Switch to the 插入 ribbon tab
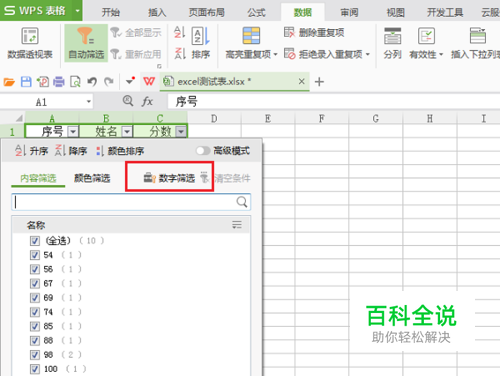Image resolution: width=500 pixels, height=376 pixels. (x=157, y=13)
